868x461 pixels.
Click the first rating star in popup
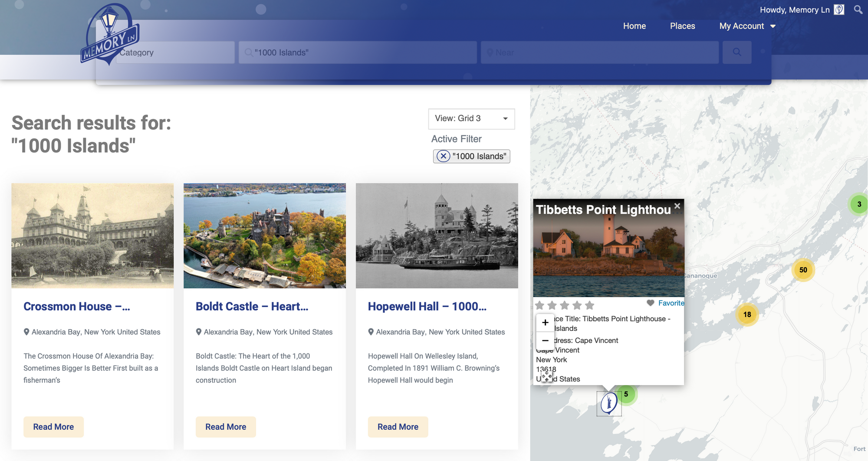[x=540, y=305]
